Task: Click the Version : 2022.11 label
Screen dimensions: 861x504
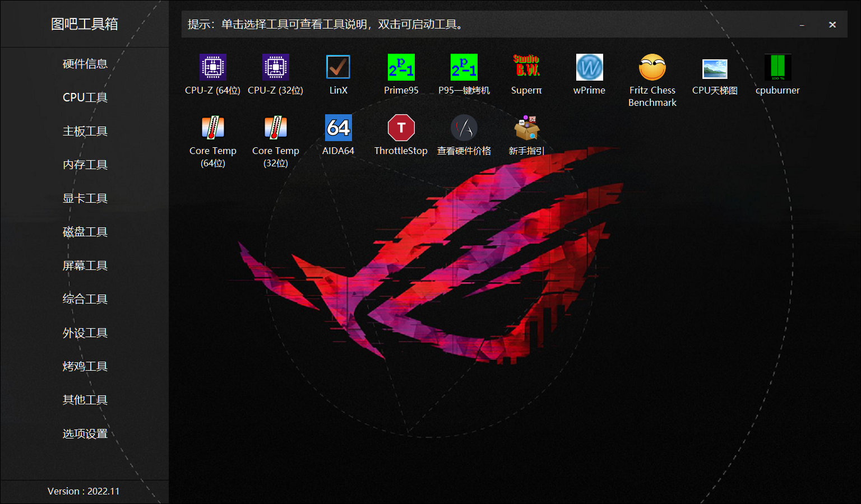Action: tap(84, 491)
